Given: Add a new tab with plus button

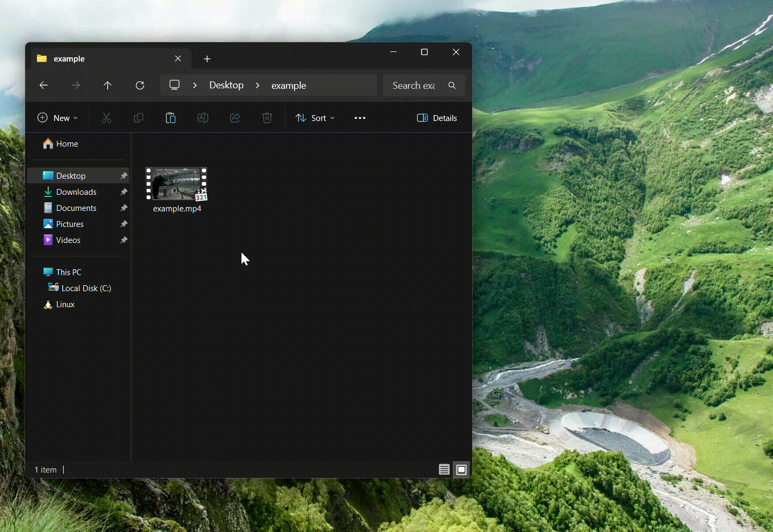Looking at the screenshot, I should pyautogui.click(x=207, y=59).
